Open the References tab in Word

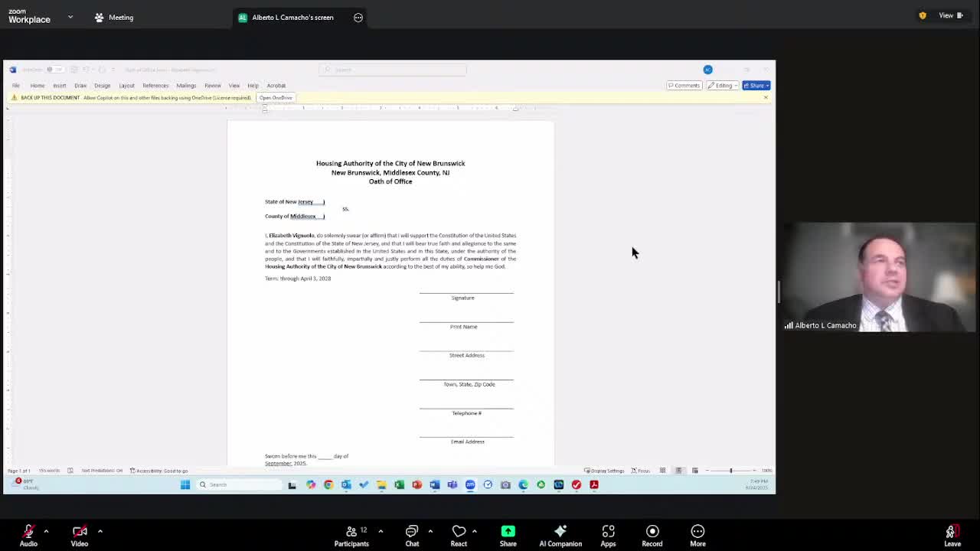[155, 86]
